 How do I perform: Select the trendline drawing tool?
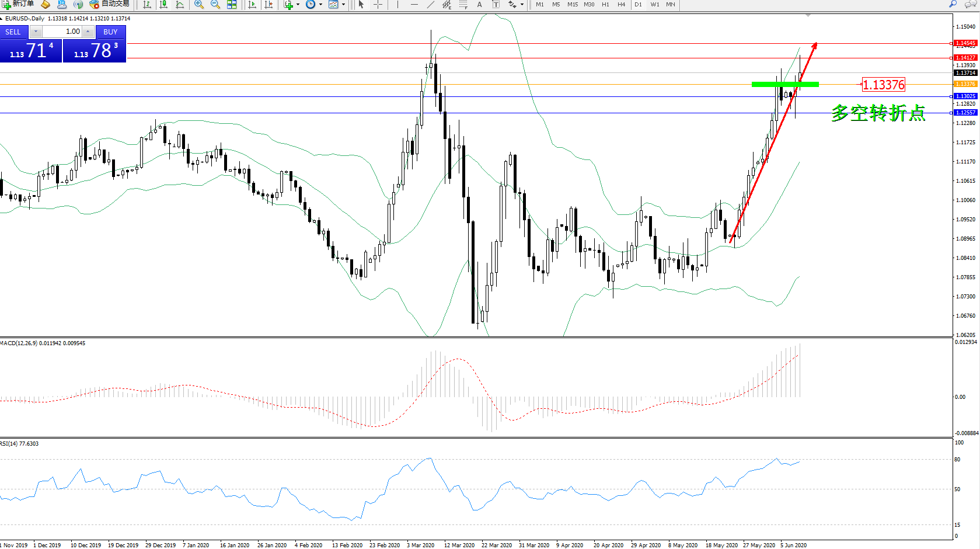(430, 5)
